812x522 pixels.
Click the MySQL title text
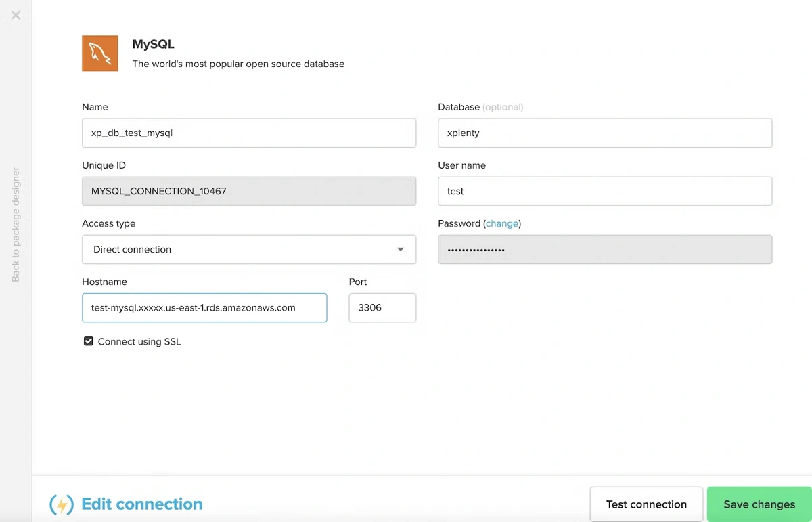[x=153, y=45]
